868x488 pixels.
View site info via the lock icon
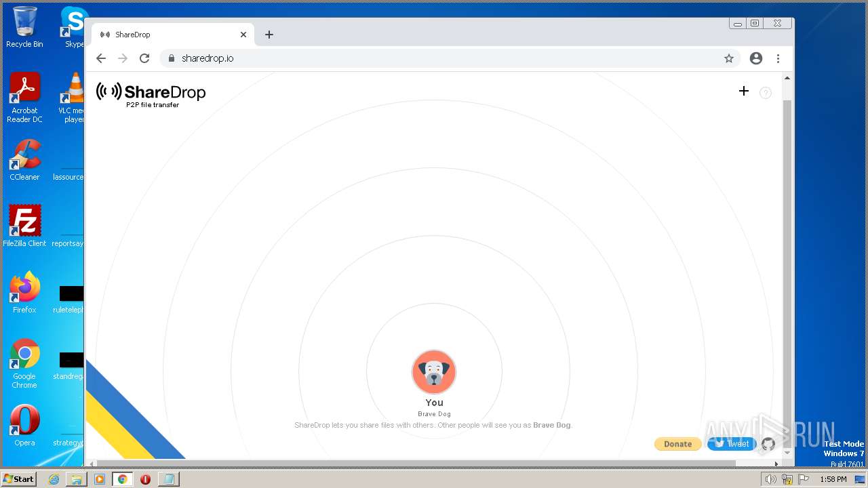(x=172, y=58)
